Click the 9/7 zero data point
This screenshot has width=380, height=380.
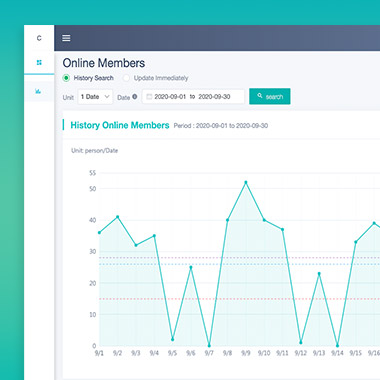[209, 345]
